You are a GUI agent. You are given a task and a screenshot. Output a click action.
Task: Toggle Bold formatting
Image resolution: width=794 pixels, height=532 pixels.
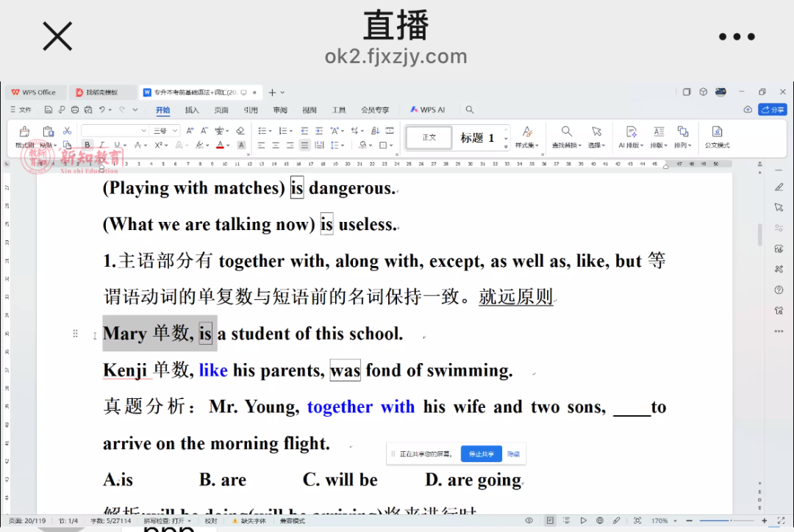(88, 145)
